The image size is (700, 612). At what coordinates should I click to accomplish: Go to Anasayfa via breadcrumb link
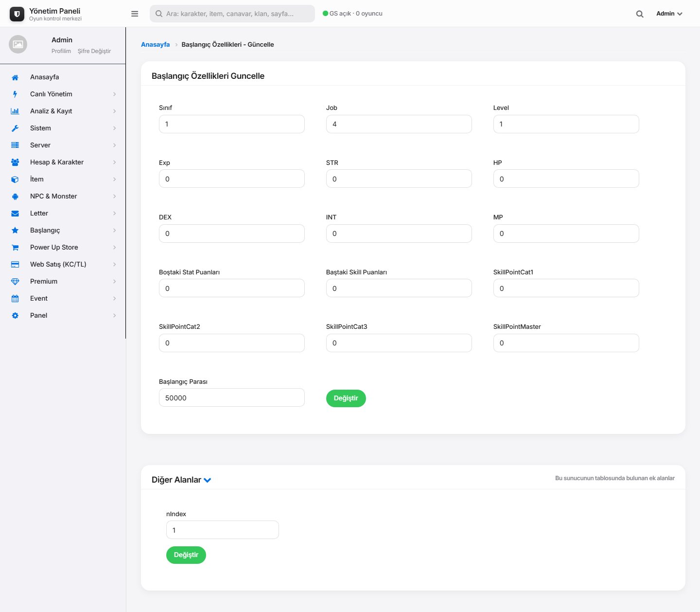coord(156,44)
